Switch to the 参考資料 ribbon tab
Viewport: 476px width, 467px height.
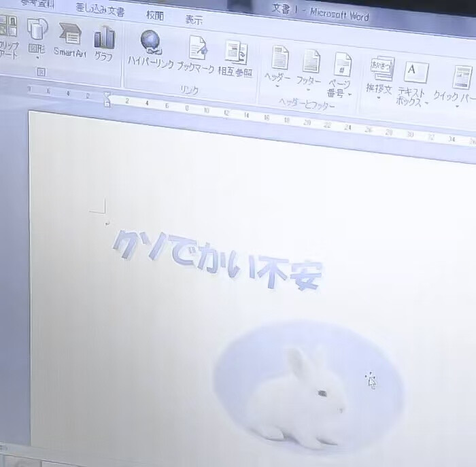[x=38, y=4]
